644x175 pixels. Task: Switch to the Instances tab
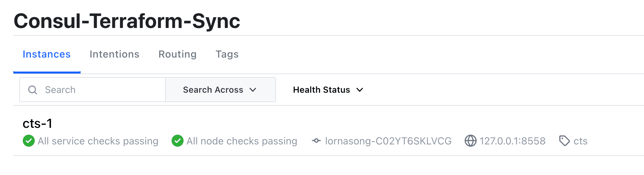point(46,54)
